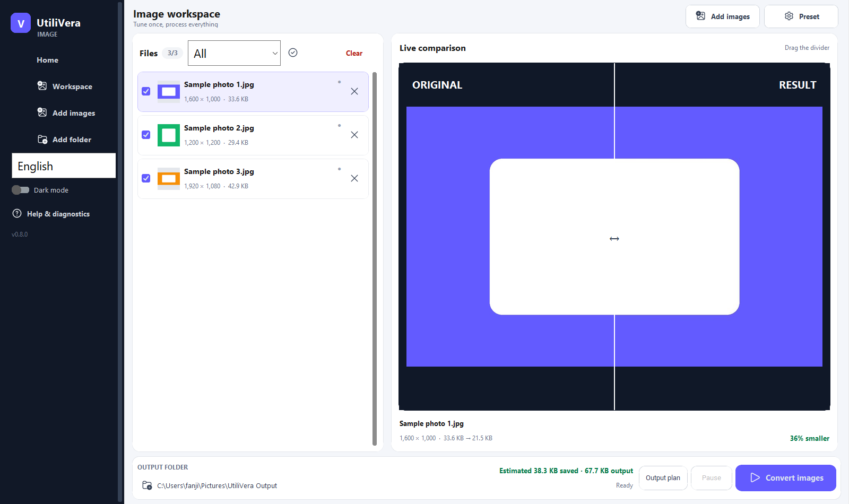Click the output folder path text
This screenshot has height=504, width=849.
(217, 486)
